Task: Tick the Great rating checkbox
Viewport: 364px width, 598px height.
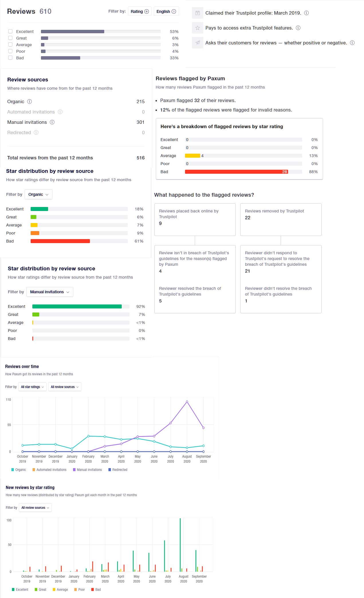Action: pos(10,38)
